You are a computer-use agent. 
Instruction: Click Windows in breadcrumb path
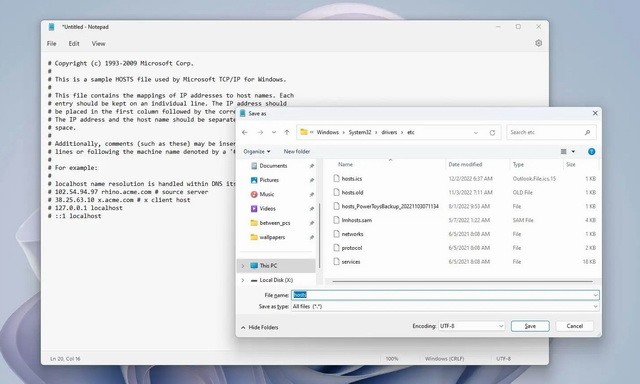[328, 133]
